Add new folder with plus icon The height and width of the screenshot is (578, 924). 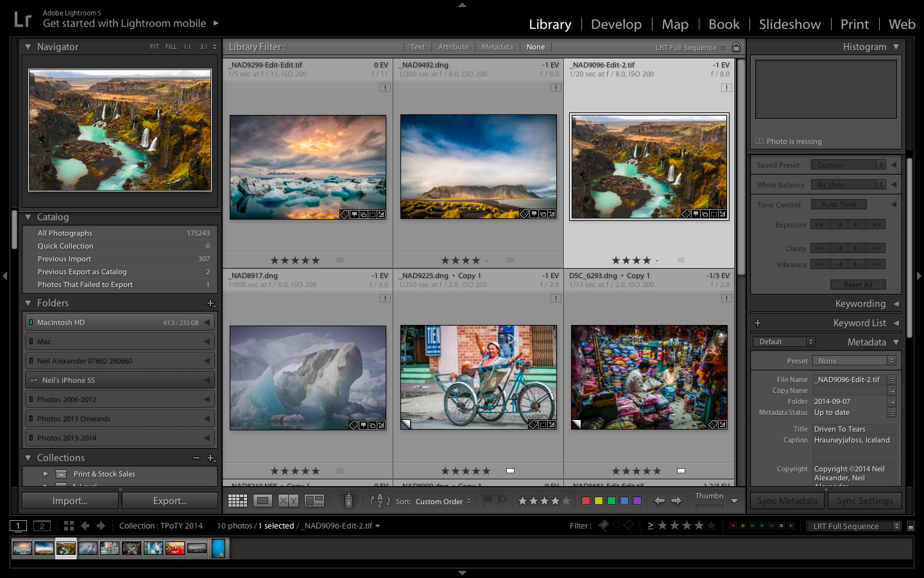tap(210, 303)
